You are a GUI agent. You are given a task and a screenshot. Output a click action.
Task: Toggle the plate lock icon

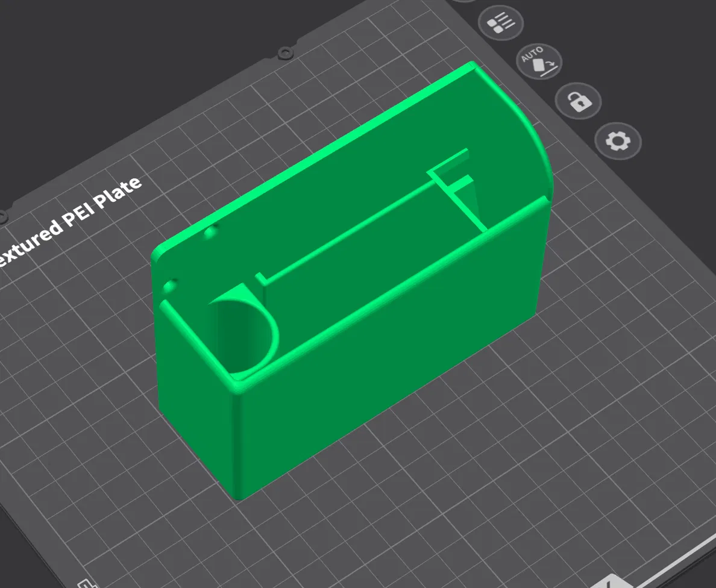pyautogui.click(x=579, y=101)
